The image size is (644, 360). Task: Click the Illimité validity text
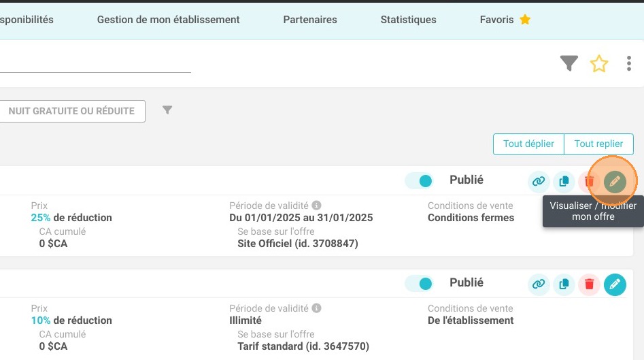pyautogui.click(x=245, y=320)
